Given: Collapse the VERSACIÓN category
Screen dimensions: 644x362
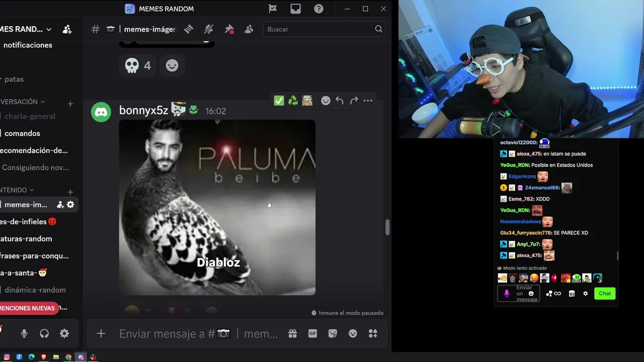Looking at the screenshot, I should pyautogui.click(x=22, y=102).
